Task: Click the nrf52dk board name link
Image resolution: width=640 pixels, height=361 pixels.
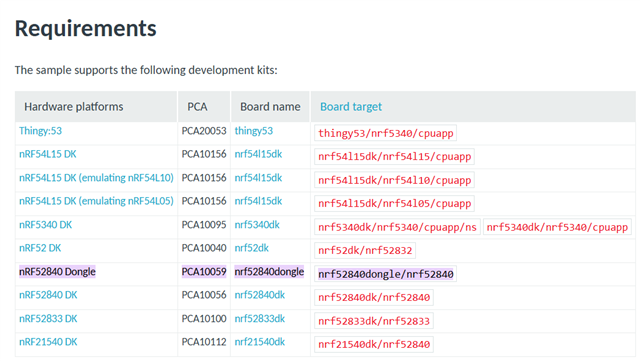Action: (251, 248)
